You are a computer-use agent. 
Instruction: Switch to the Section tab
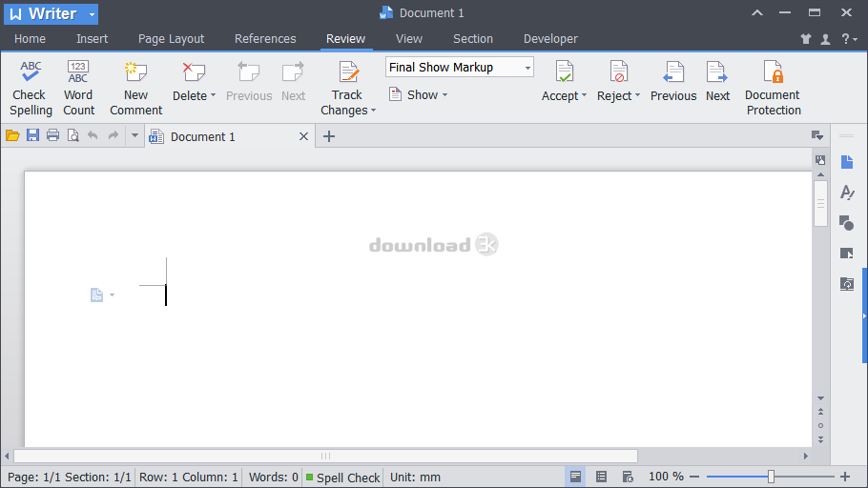[473, 39]
